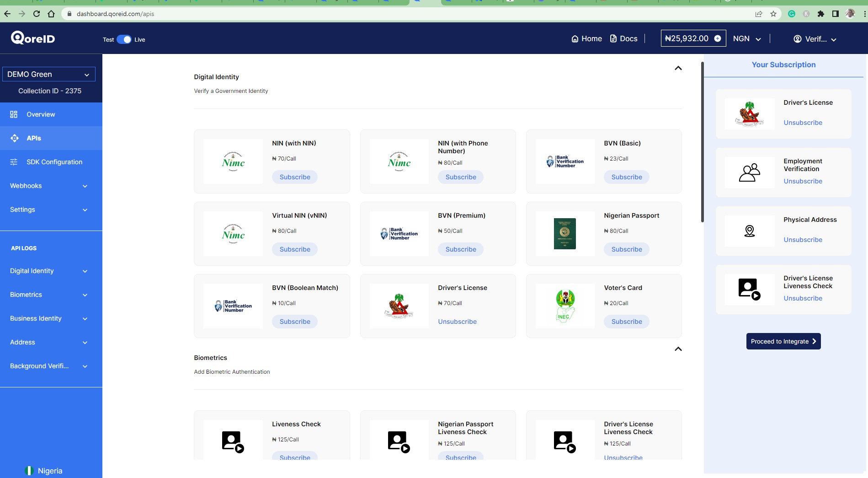Screen dimensions: 868x478
Task: Click the Employment Verification people icon
Action: click(750, 172)
